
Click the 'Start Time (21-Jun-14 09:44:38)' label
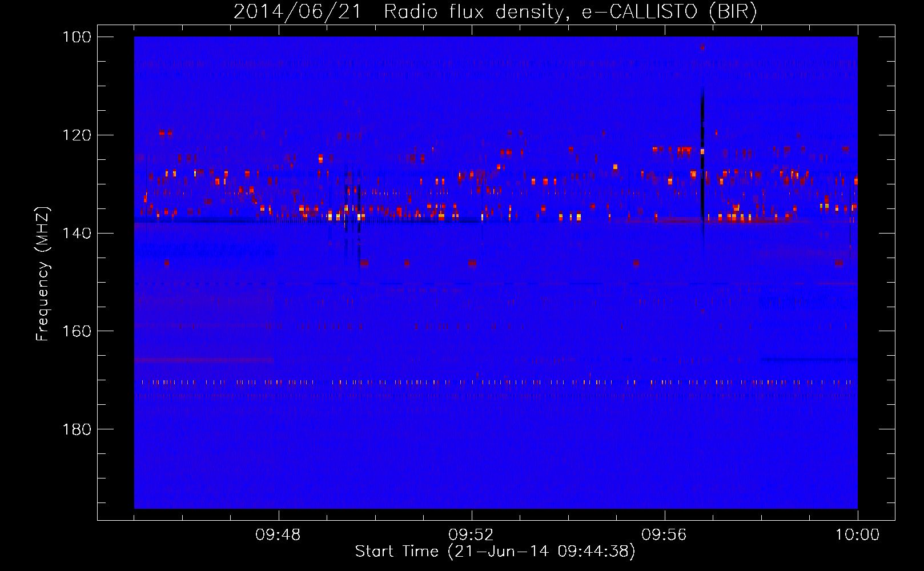[x=495, y=552]
